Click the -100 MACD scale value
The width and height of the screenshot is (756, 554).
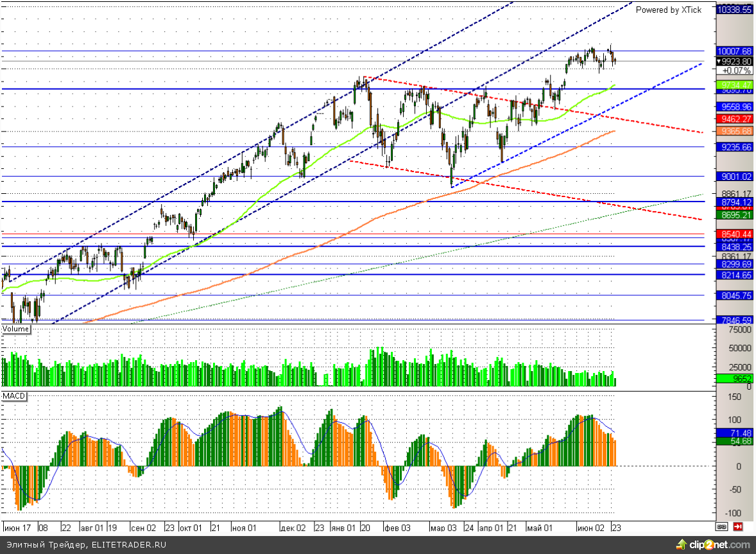click(x=732, y=513)
